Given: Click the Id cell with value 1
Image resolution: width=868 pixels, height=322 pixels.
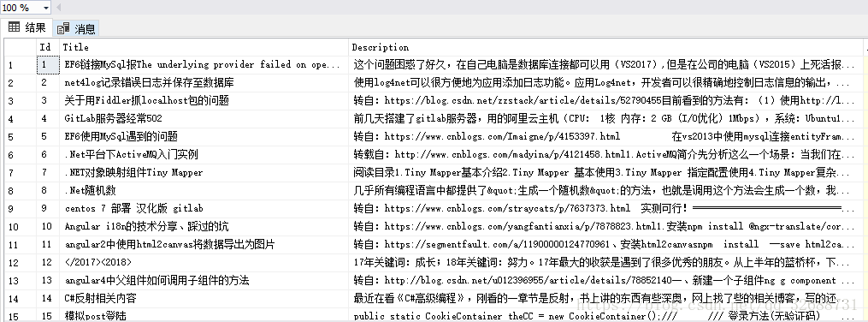Looking at the screenshot, I should pos(48,64).
